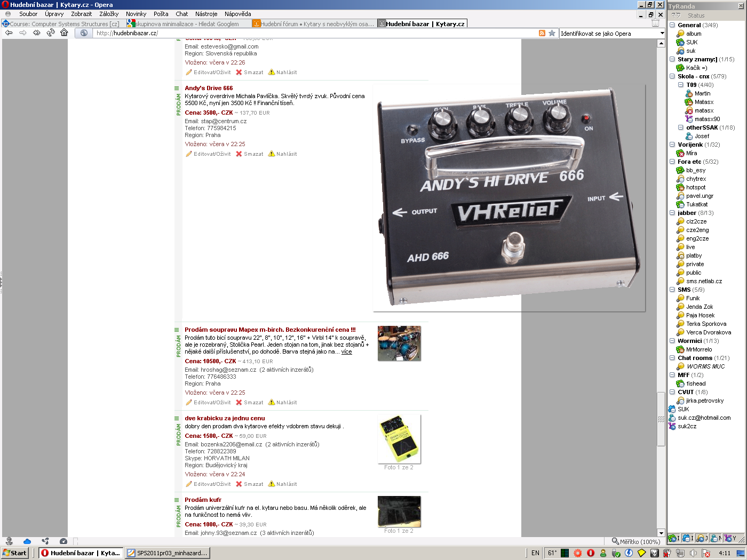Open the Windows Start menu
Screen dimensions: 747x560
[x=14, y=553]
